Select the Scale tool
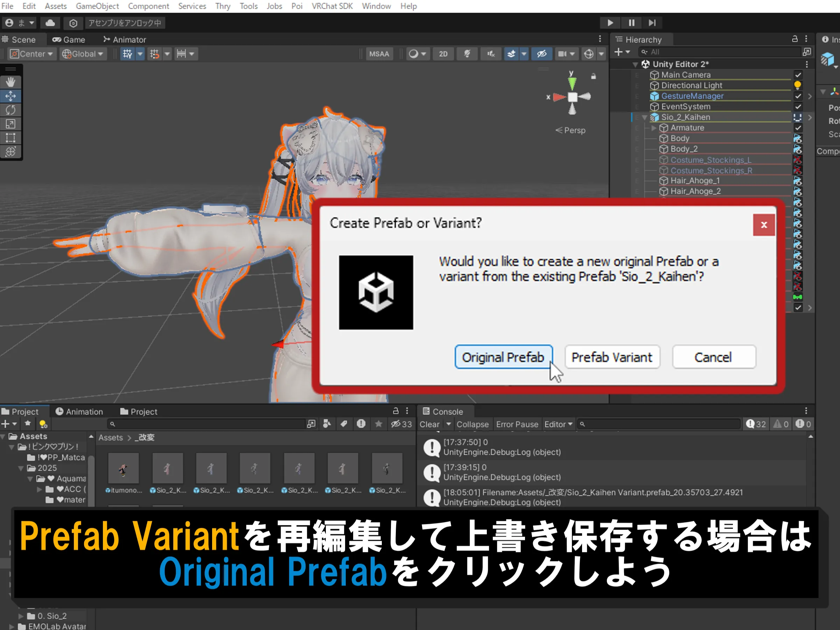The width and height of the screenshot is (840, 630). [x=10, y=124]
